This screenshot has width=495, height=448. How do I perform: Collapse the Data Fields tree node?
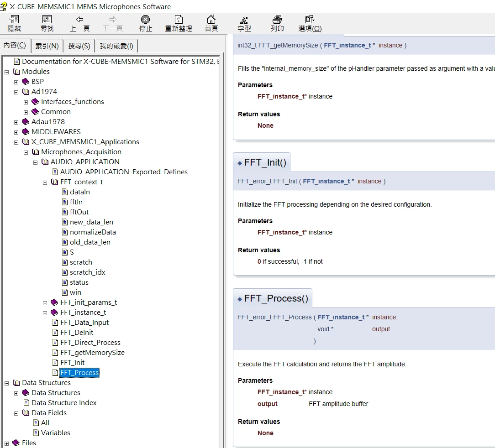coord(16,413)
